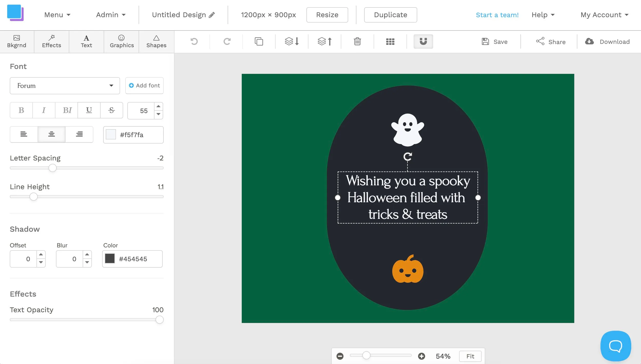Viewport: 641px width, 364px height.
Task: Click the rotate handle above the text box
Action: [407, 156]
